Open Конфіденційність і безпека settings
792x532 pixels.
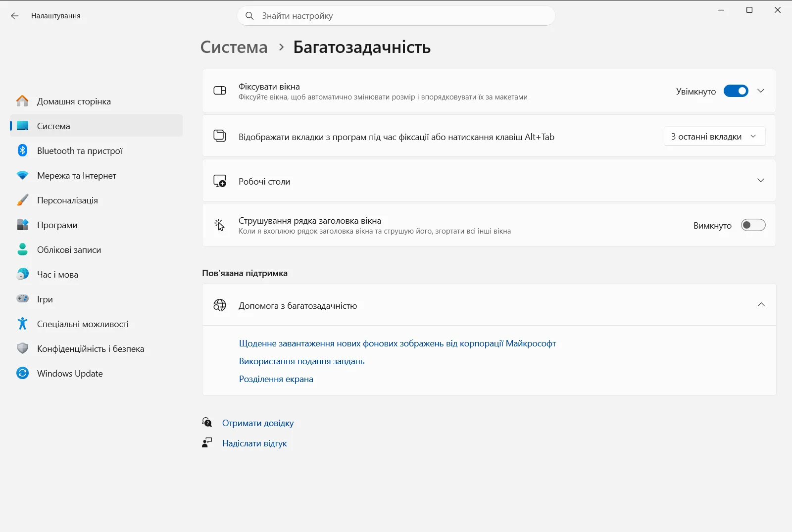97,348
